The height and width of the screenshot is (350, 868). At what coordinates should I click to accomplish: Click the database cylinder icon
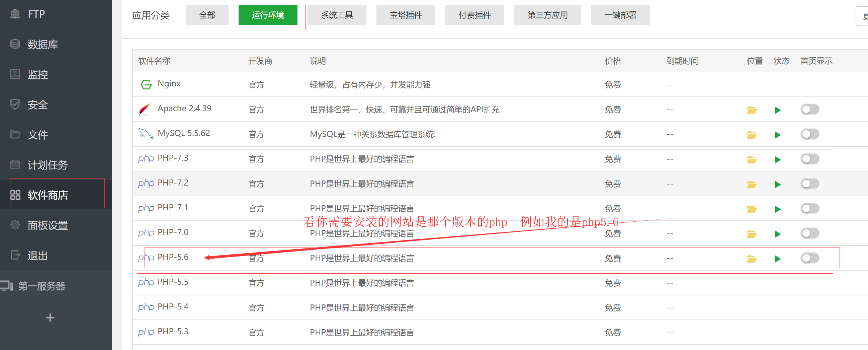15,44
